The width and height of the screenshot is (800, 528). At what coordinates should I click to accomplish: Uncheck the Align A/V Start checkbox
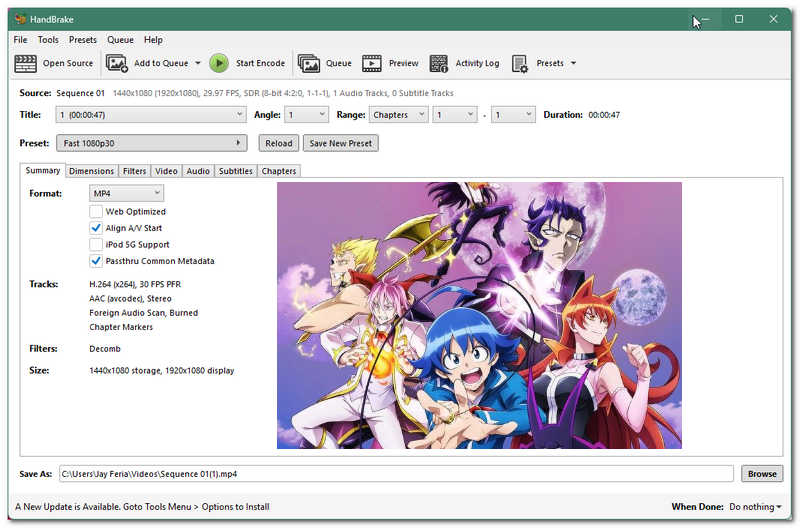(x=95, y=228)
